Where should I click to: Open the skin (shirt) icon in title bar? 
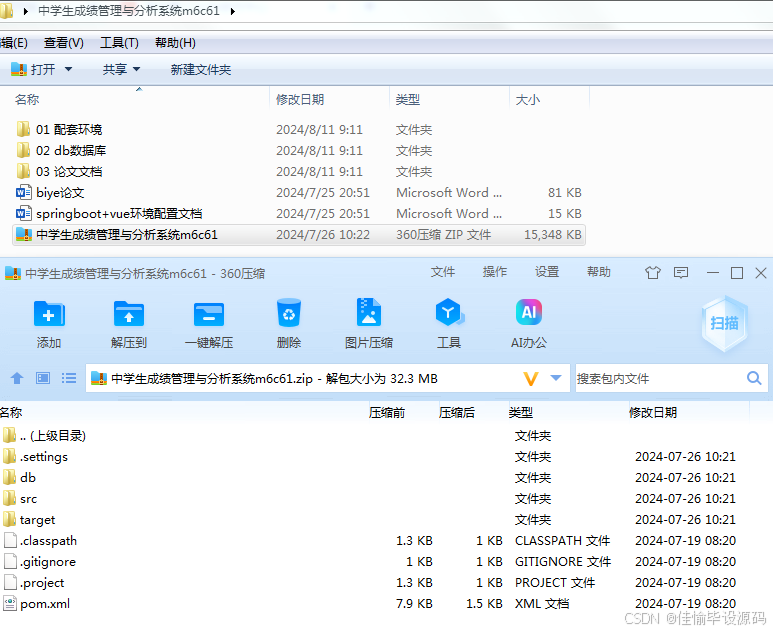(653, 273)
